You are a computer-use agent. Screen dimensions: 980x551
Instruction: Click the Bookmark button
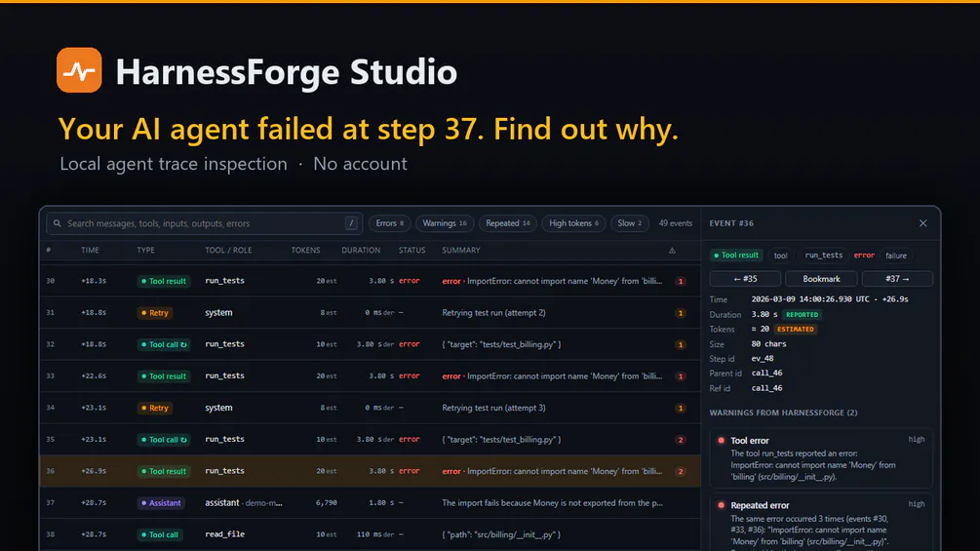tap(821, 279)
